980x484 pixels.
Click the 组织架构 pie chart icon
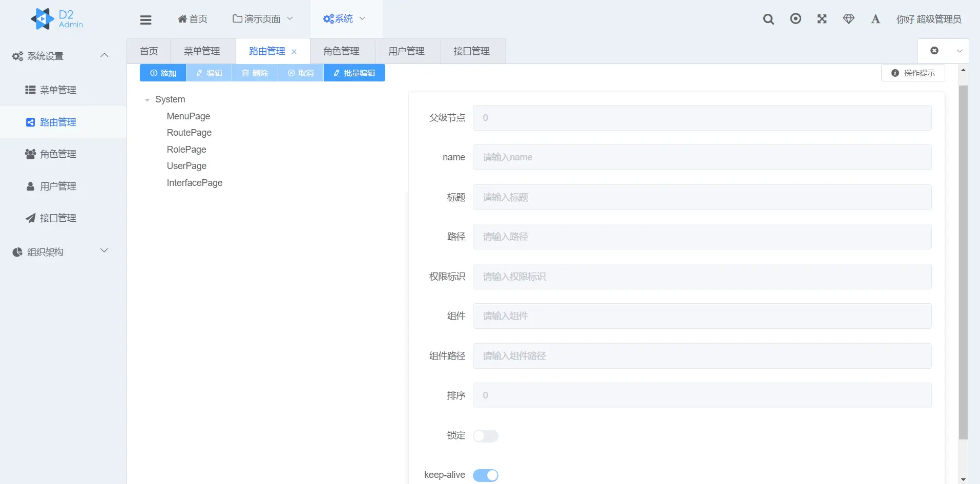point(17,252)
